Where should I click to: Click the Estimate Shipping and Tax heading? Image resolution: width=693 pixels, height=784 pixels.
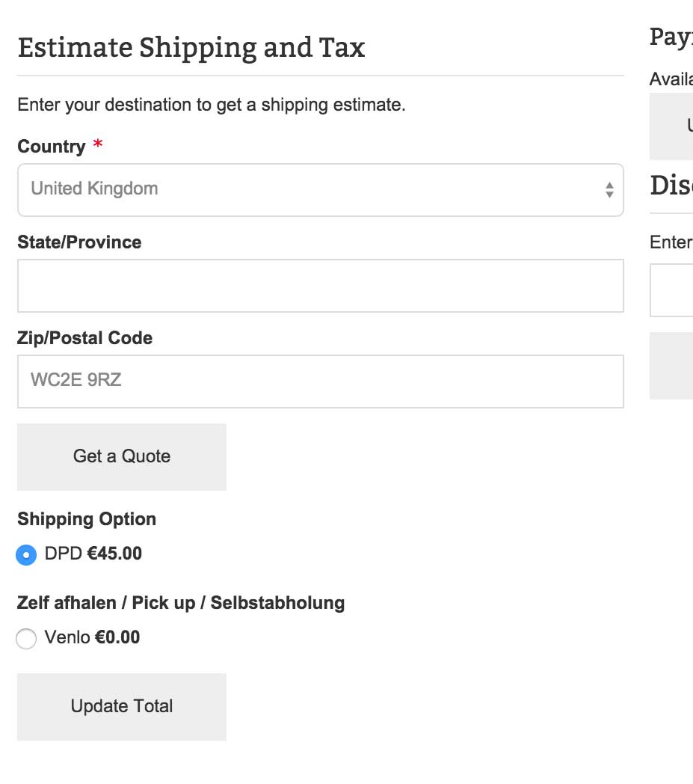191,48
